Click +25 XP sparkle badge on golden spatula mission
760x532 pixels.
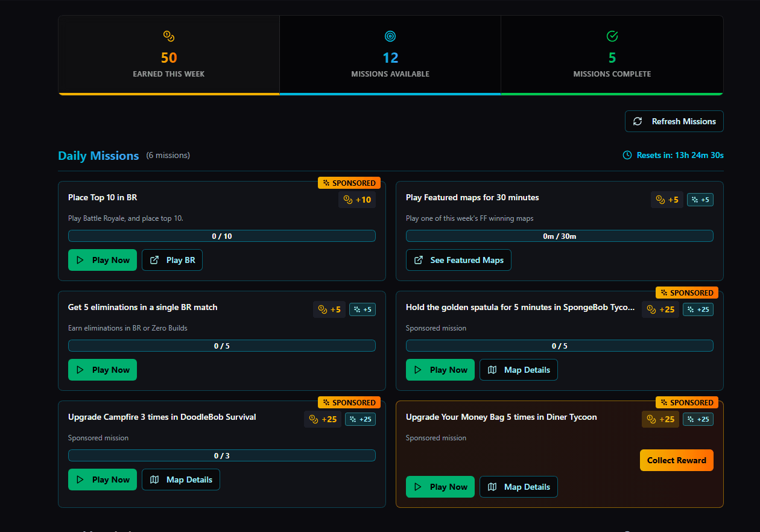coord(698,309)
